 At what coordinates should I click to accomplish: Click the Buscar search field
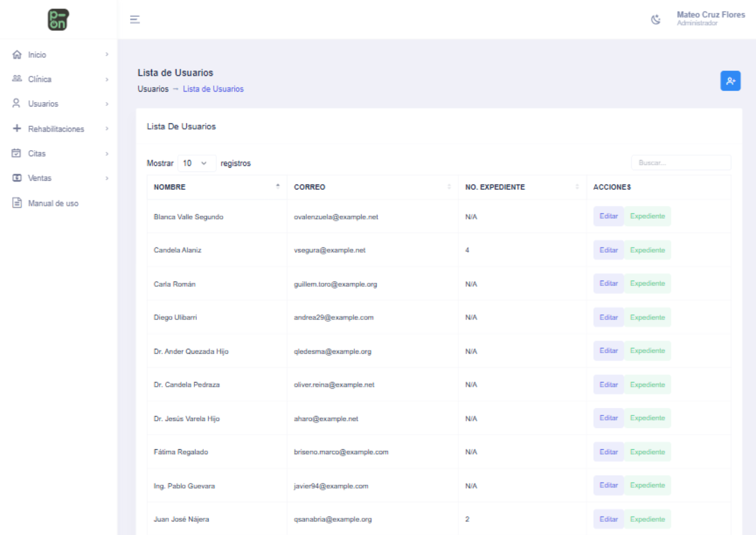click(x=681, y=163)
